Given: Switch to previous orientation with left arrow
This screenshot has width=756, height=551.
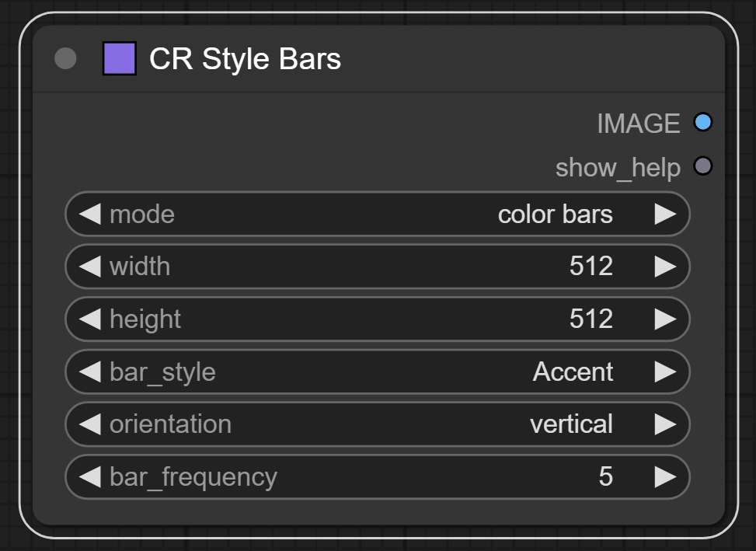Looking at the screenshot, I should point(90,424).
